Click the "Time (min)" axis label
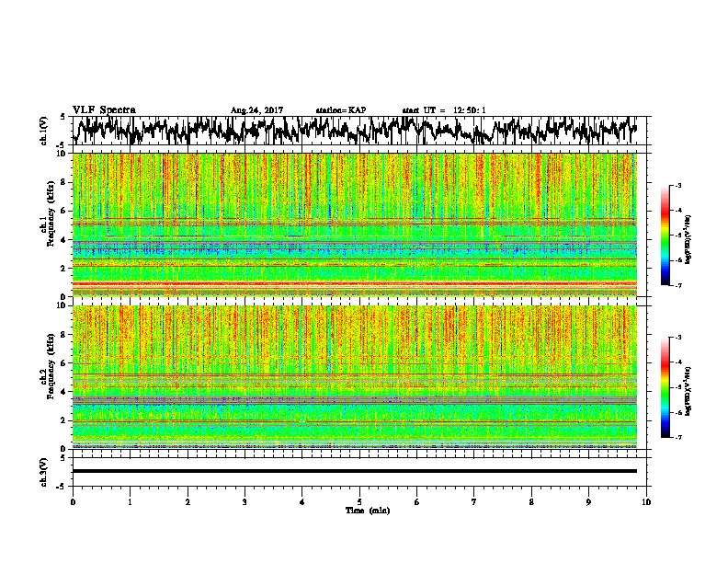 tap(368, 511)
